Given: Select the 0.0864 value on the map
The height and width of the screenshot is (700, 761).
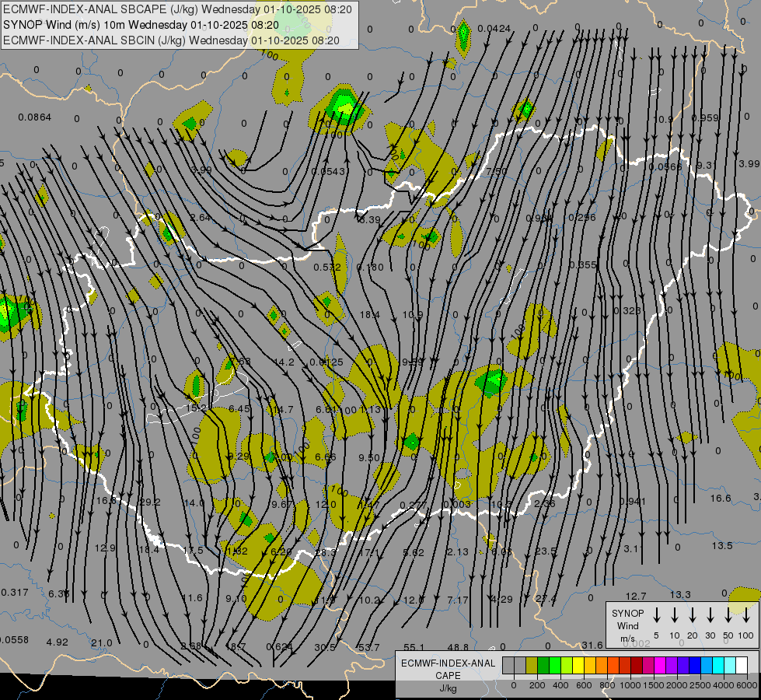Looking at the screenshot, I should pos(34,117).
